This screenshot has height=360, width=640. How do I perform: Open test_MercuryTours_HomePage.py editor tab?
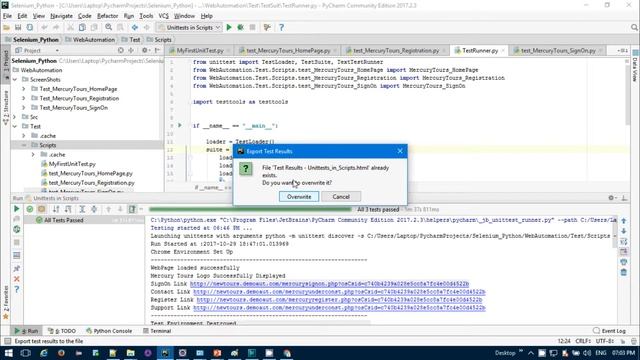tap(288, 51)
